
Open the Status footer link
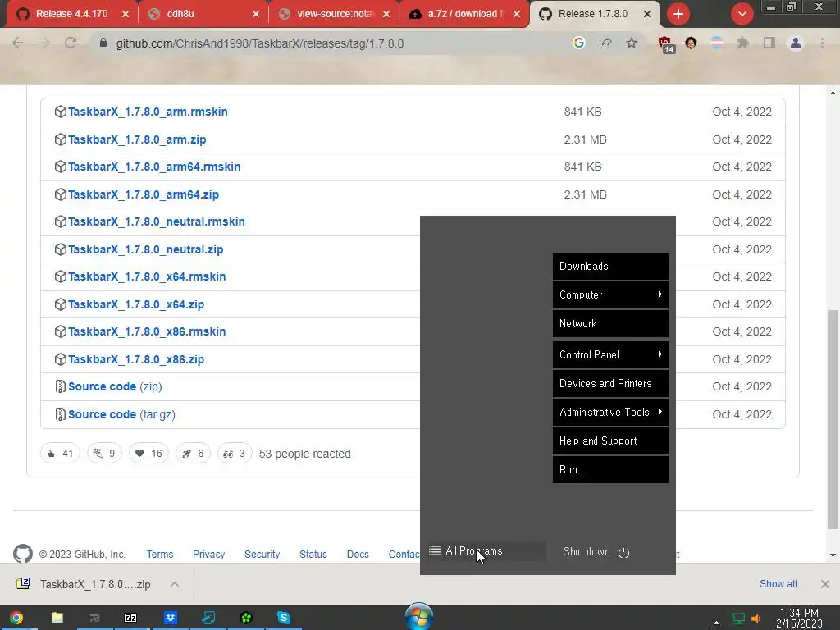[313, 554]
